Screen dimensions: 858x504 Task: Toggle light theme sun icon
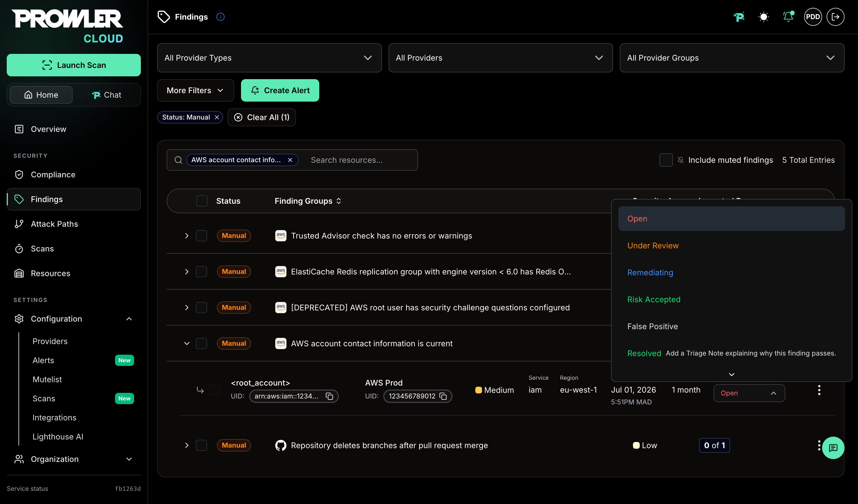pos(764,17)
